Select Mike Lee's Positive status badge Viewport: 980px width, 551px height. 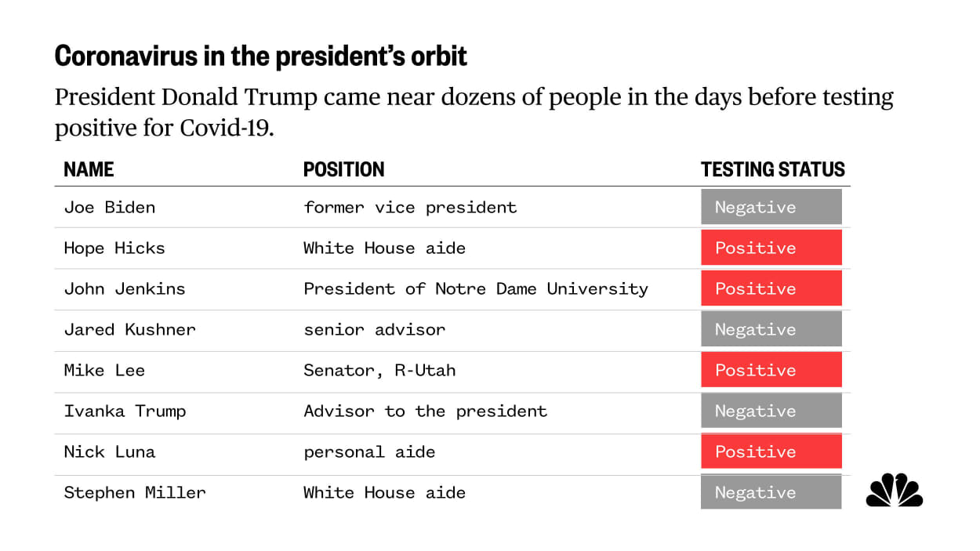771,370
